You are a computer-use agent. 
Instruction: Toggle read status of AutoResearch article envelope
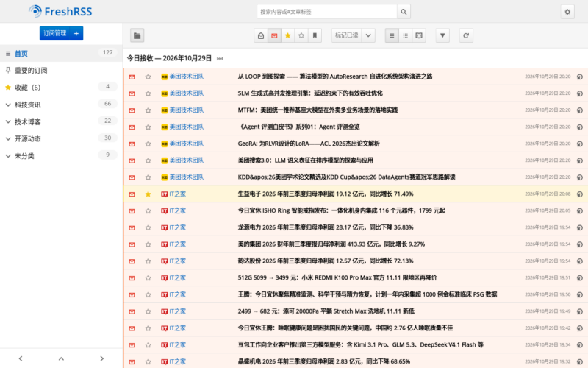click(x=132, y=77)
